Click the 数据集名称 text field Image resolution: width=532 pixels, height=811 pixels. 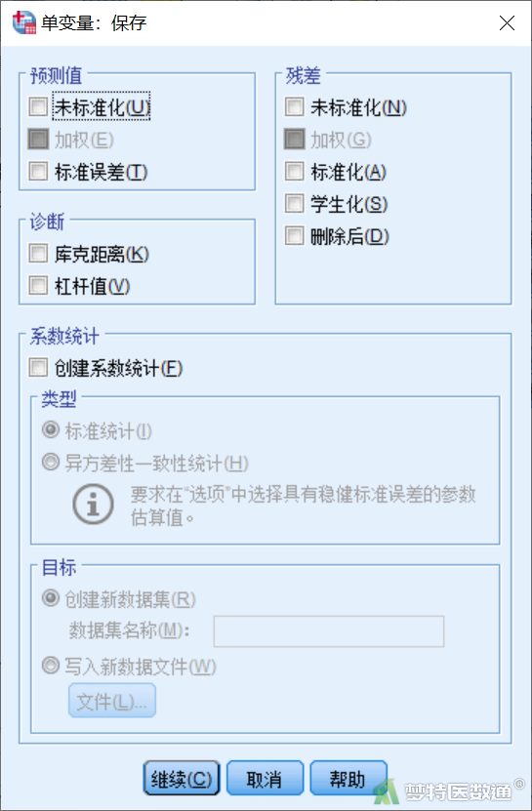tap(329, 631)
